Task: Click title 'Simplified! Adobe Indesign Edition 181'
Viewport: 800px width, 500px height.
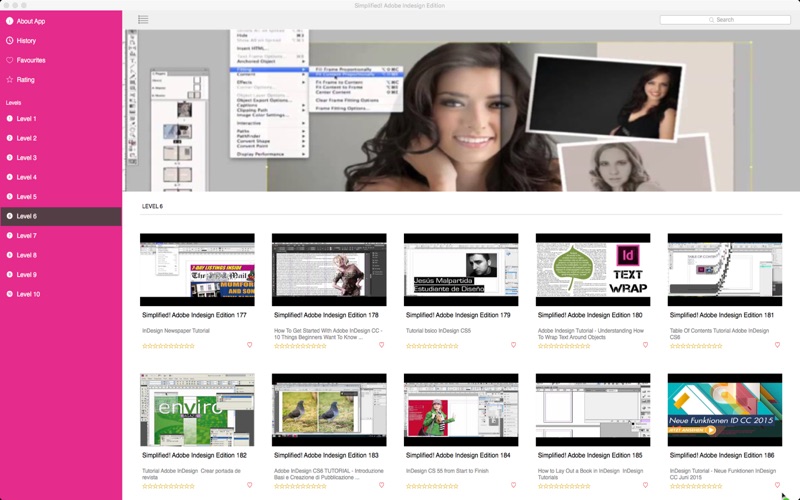Action: (721, 315)
